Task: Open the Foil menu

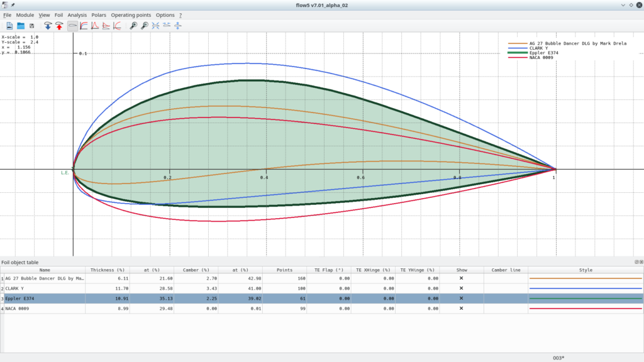Action: point(58,14)
